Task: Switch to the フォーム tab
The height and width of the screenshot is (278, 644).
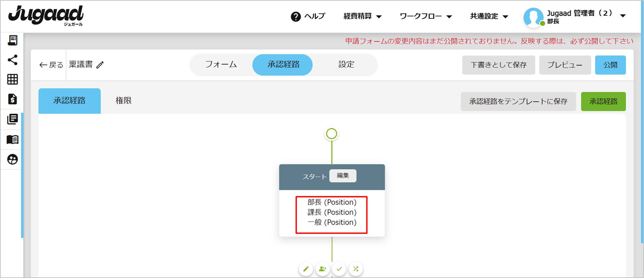Action: (x=221, y=65)
